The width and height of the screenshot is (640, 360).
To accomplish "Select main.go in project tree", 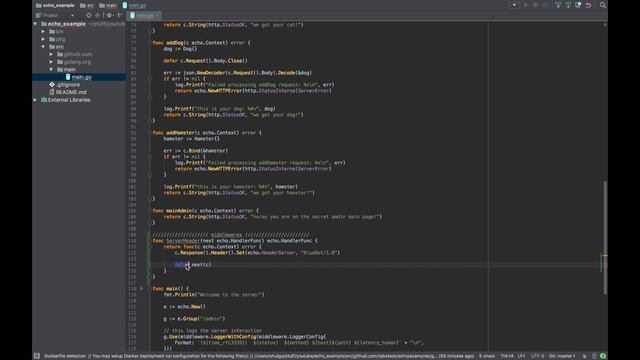I will tap(79, 77).
